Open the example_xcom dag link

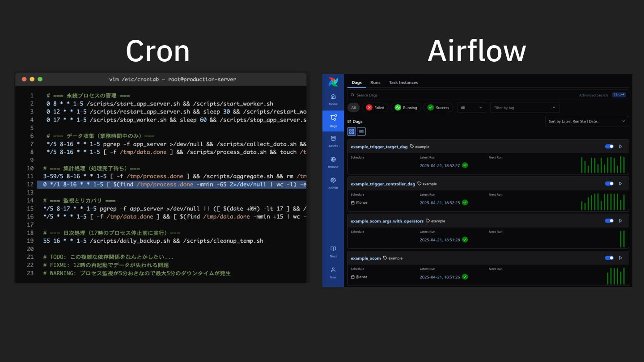pyautogui.click(x=366, y=258)
